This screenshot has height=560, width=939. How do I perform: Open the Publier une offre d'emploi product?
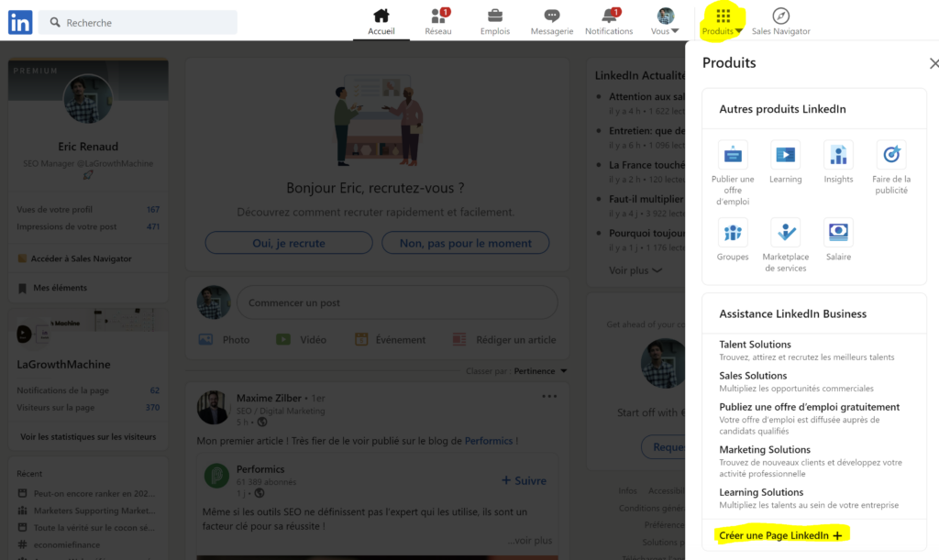[x=733, y=155]
